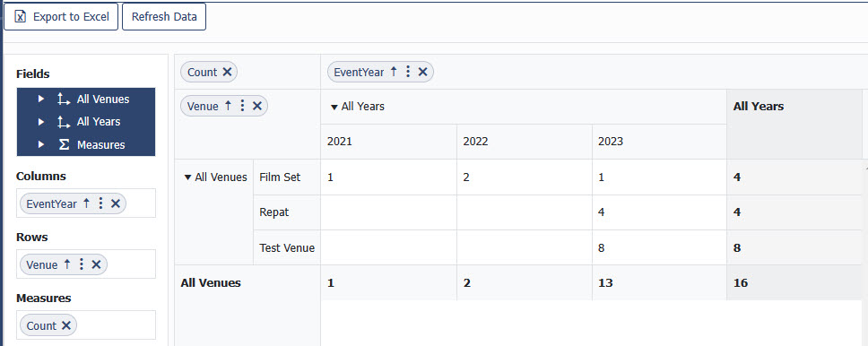Screen dimensions: 868x346
Task: Remove Count chip from pivot header
Action: pyautogui.click(x=227, y=72)
